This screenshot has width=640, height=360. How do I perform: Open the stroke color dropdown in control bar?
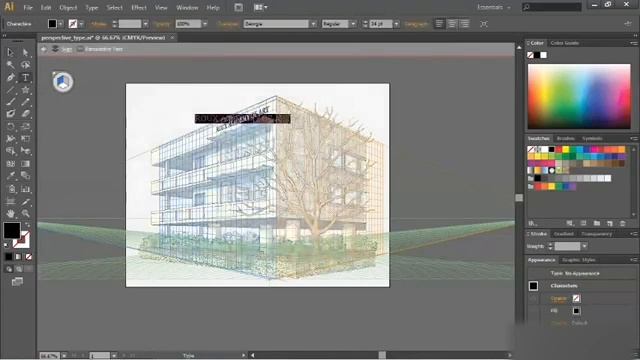[x=81, y=24]
